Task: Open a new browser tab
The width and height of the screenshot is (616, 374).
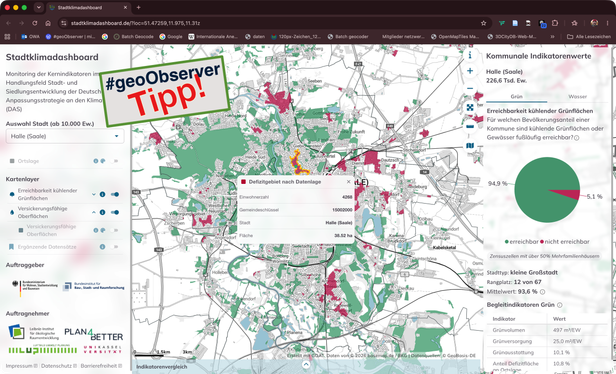Action: click(138, 7)
